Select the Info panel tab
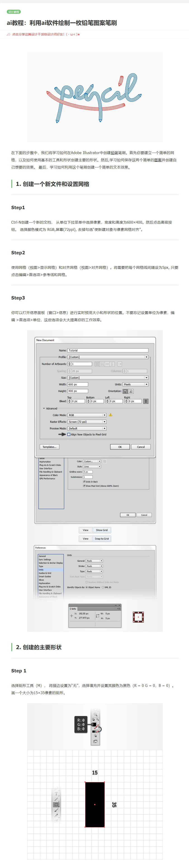This screenshot has height=868, width=189. pyautogui.click(x=73, y=609)
